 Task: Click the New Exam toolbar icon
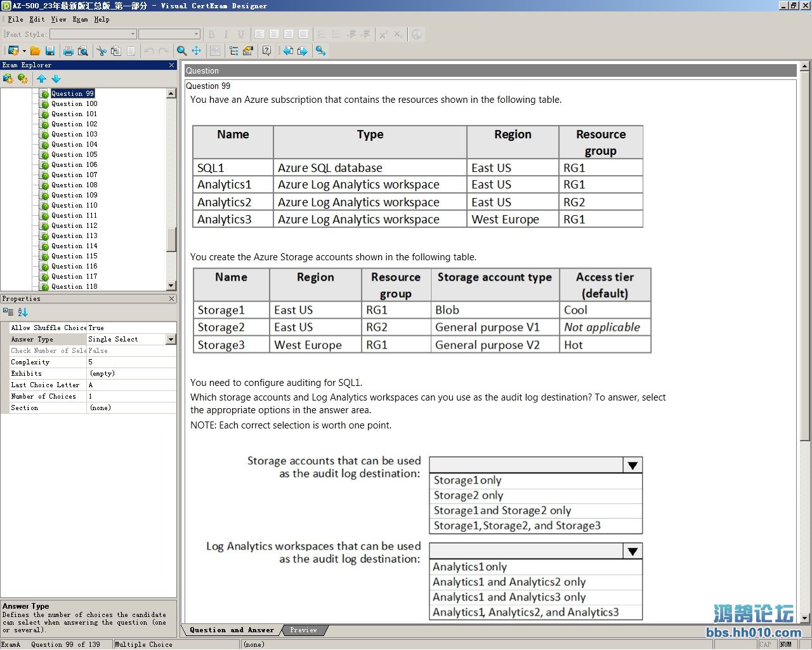[13, 51]
